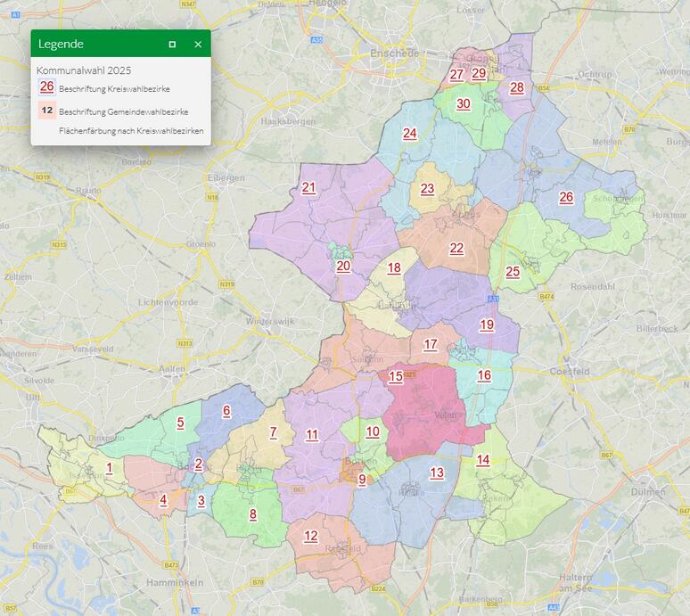This screenshot has height=616, width=690.
Task: Select district 24 label on the map
Action: pos(409,134)
